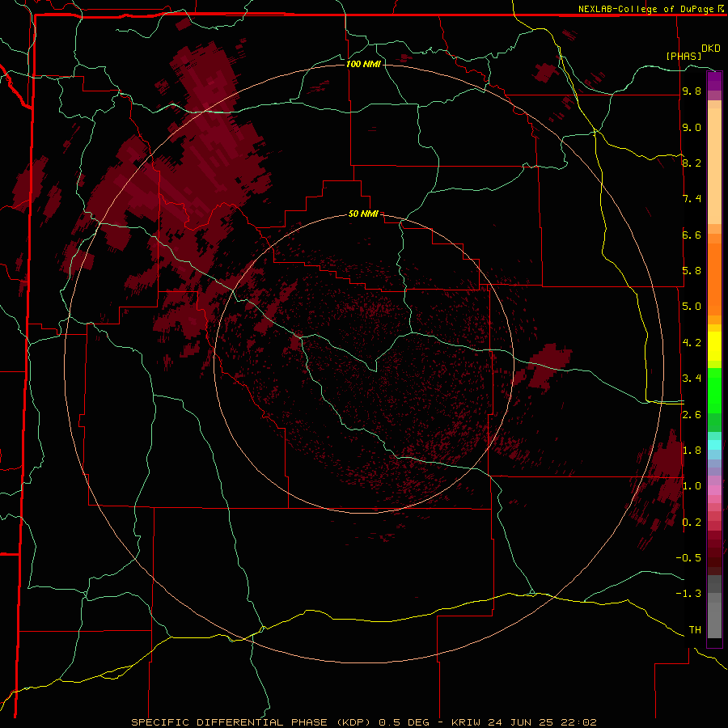This screenshot has height=728, width=728.
Task: Click the 9.8 value on the legend
Action: tap(692, 91)
